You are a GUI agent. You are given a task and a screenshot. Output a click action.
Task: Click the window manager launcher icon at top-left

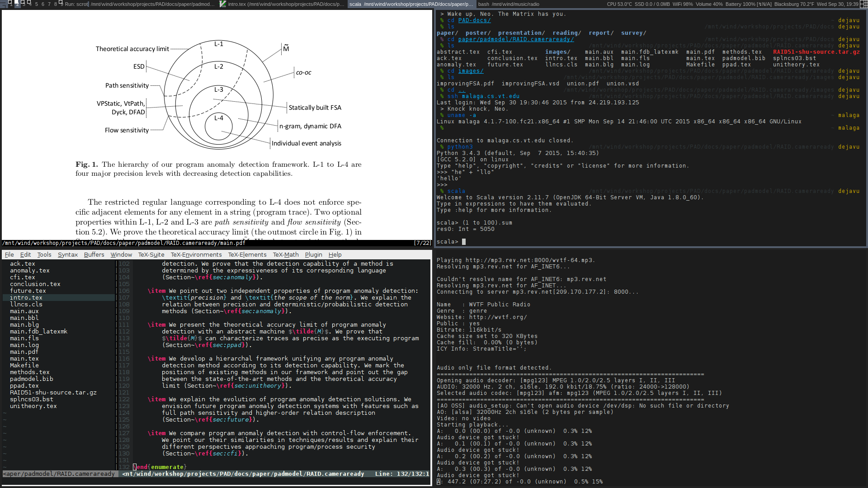click(x=3, y=4)
